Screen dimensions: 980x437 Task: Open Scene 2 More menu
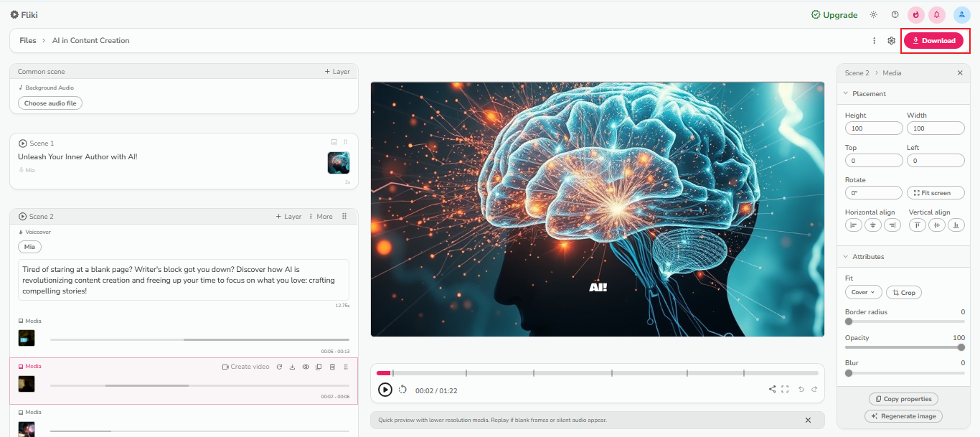tap(321, 217)
